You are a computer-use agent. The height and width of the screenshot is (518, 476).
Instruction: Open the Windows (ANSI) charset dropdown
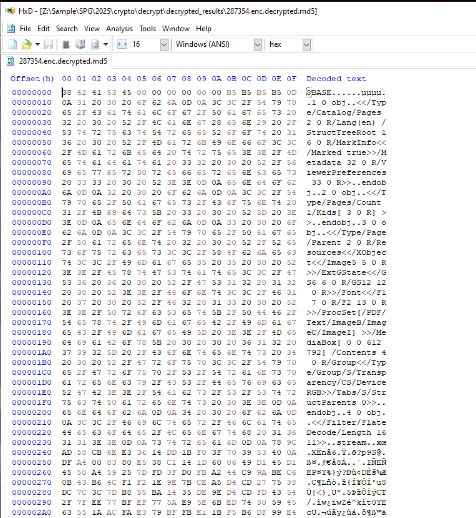(x=258, y=44)
